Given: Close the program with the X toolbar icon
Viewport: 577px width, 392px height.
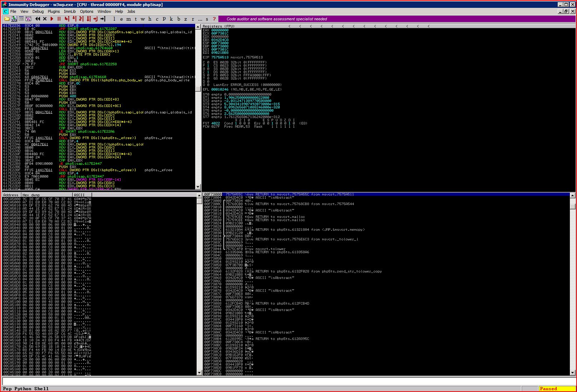Looking at the screenshot, I should [x=45, y=19].
